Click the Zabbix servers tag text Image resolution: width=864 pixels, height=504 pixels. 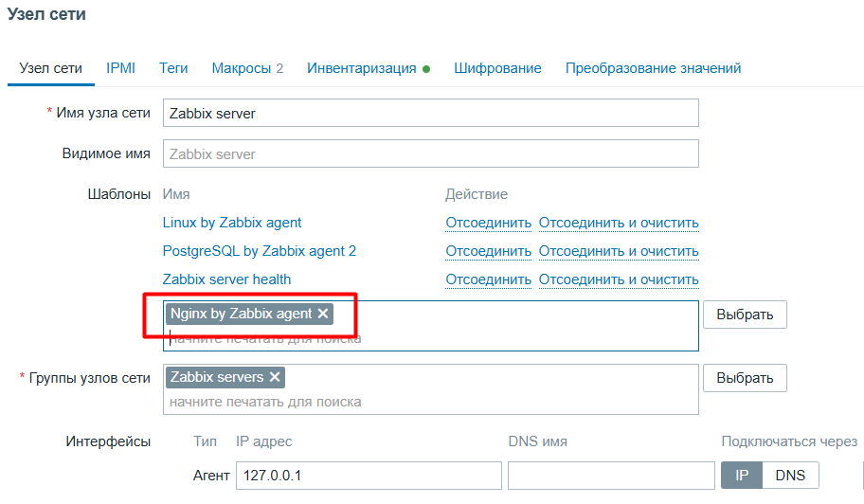217,377
